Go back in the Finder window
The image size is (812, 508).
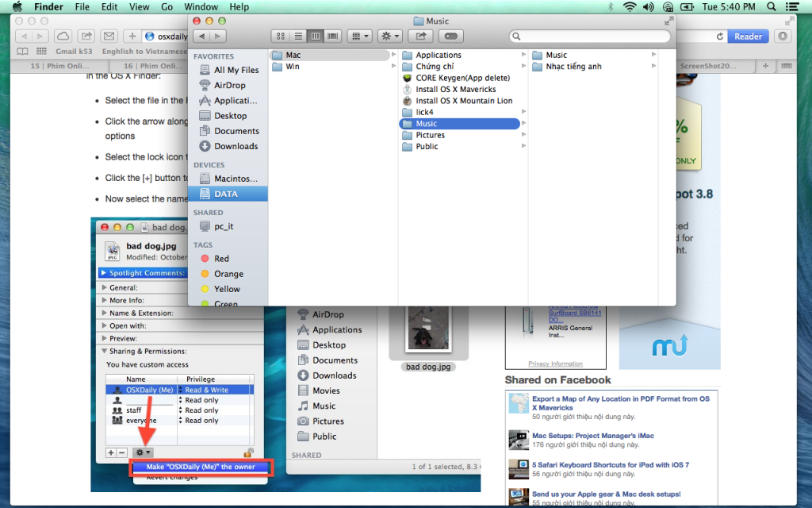[x=202, y=37]
